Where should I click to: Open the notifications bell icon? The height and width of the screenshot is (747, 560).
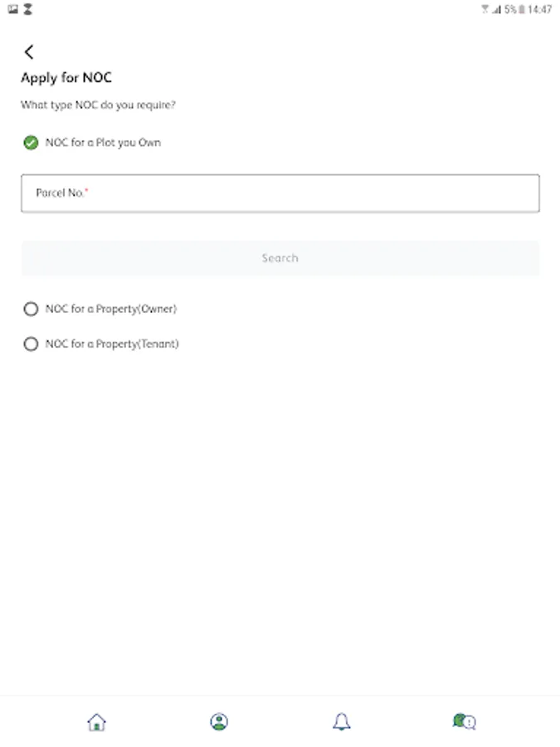click(341, 722)
